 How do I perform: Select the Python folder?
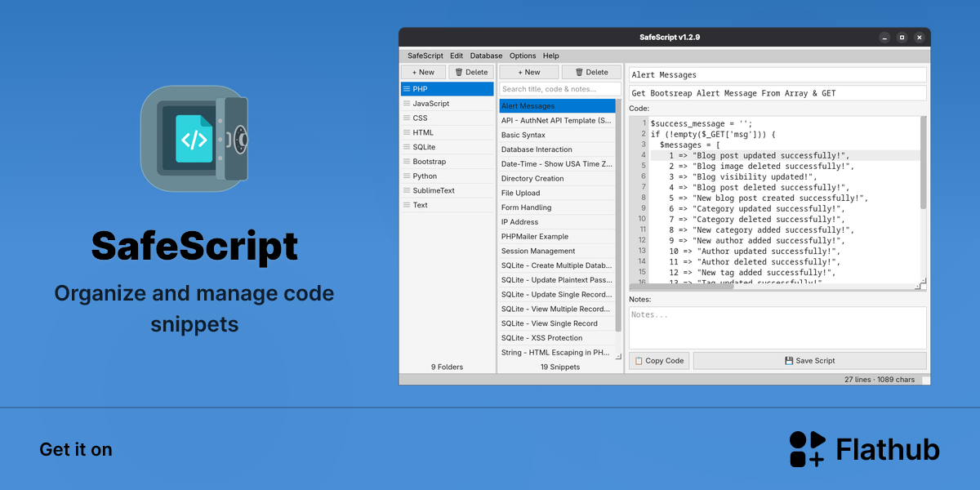[448, 176]
